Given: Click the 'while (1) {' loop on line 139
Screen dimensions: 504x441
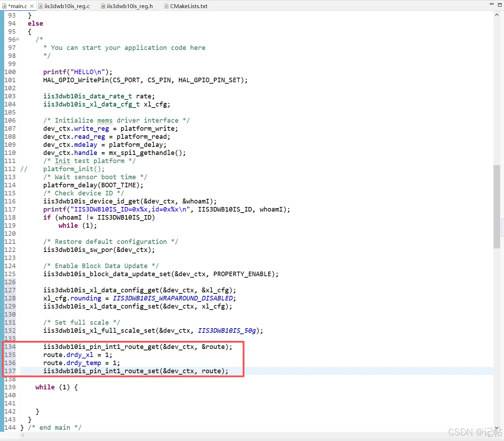Looking at the screenshot, I should [x=57, y=387].
